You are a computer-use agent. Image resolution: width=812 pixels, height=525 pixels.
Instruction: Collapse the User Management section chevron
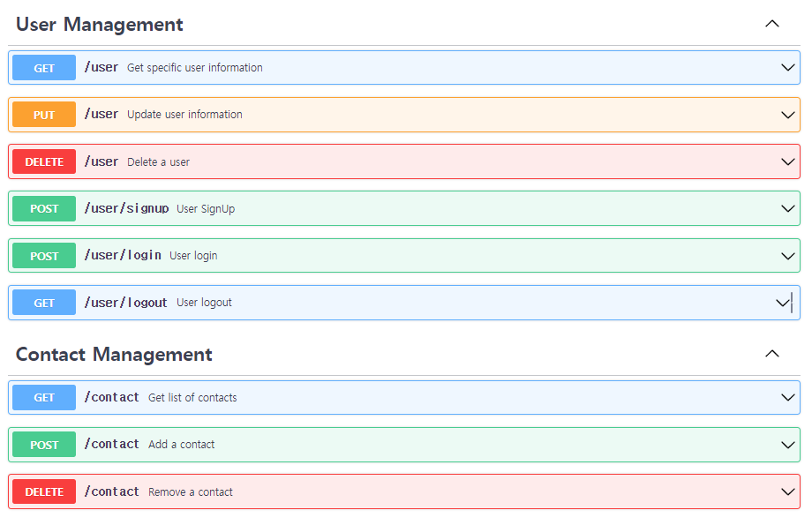click(x=771, y=24)
